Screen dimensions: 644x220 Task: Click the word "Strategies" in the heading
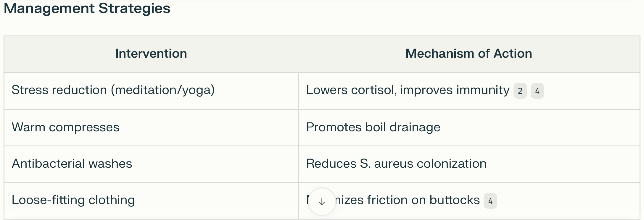[134, 8]
